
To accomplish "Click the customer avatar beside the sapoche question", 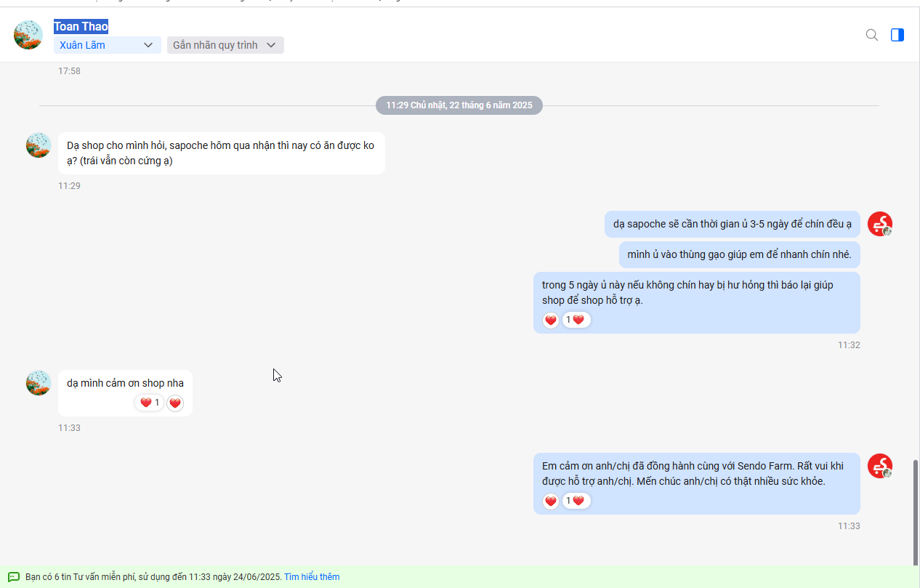I will tap(39, 145).
